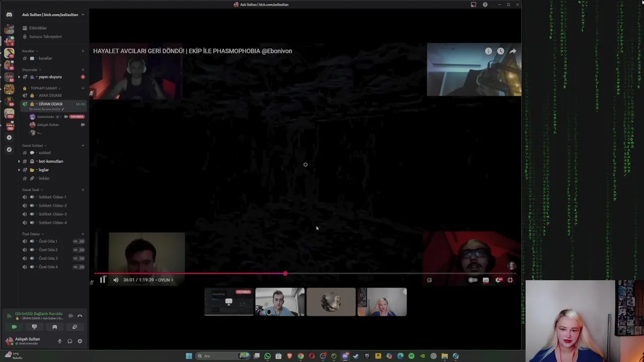Toggle the camera on or off
The height and width of the screenshot is (362, 644).
click(x=14, y=327)
